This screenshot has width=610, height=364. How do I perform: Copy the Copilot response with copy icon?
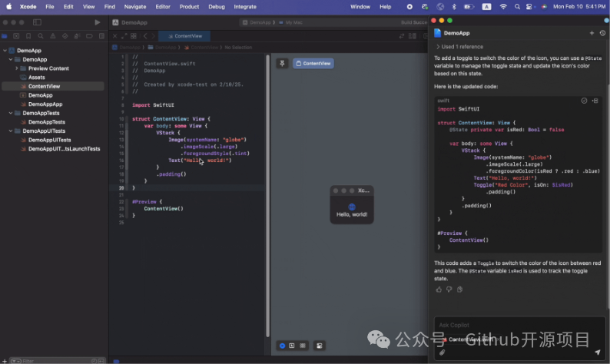[x=460, y=290]
